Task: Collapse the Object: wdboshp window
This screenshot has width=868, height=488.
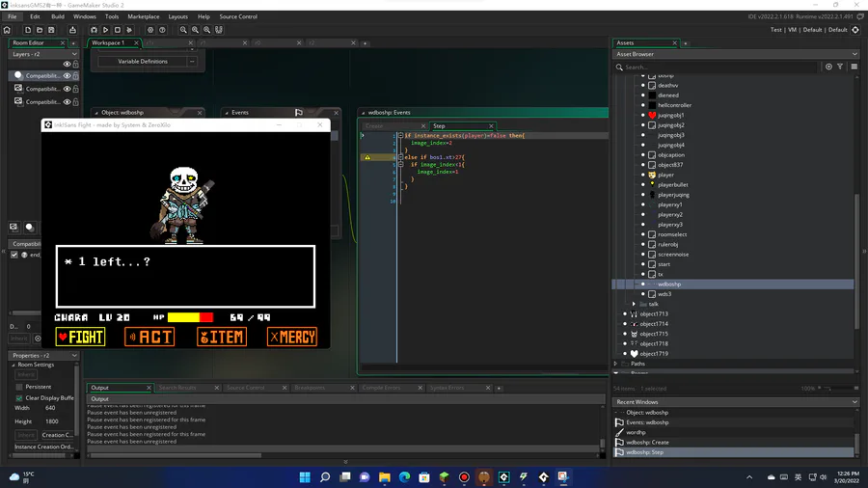Action: 96,112
